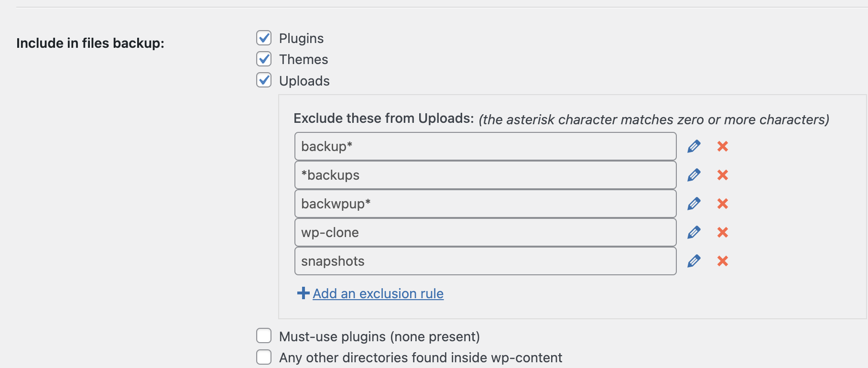Viewport: 868px width, 368px height.
Task: Click the plus icon beside Add an exclusion rule
Action: 304,293
